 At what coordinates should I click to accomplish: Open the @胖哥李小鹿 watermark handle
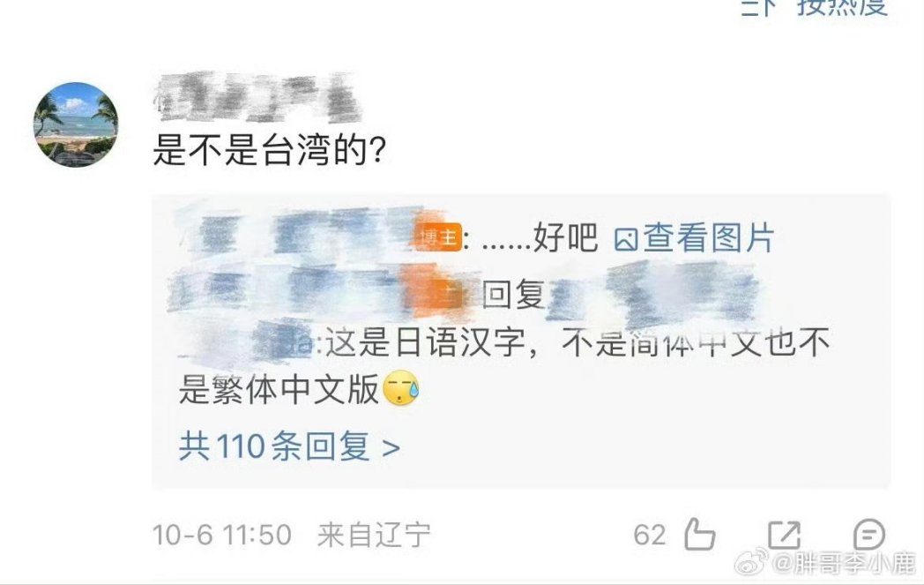pos(843,563)
